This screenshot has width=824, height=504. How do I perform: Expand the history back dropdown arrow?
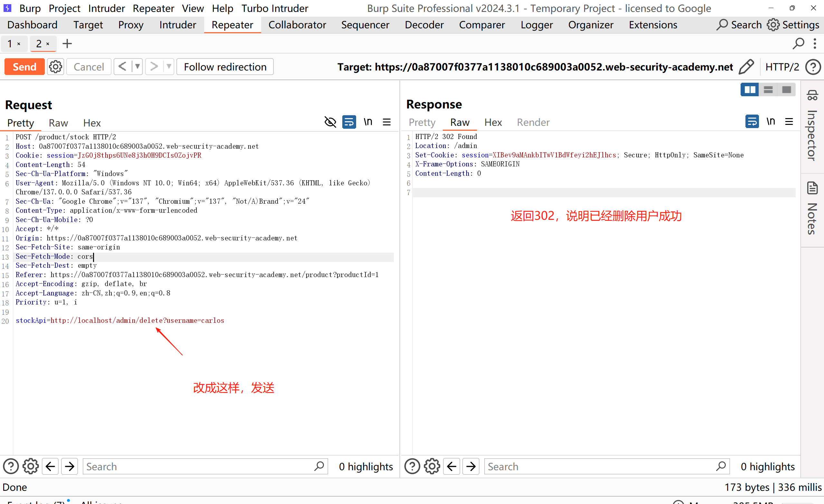[137, 67]
